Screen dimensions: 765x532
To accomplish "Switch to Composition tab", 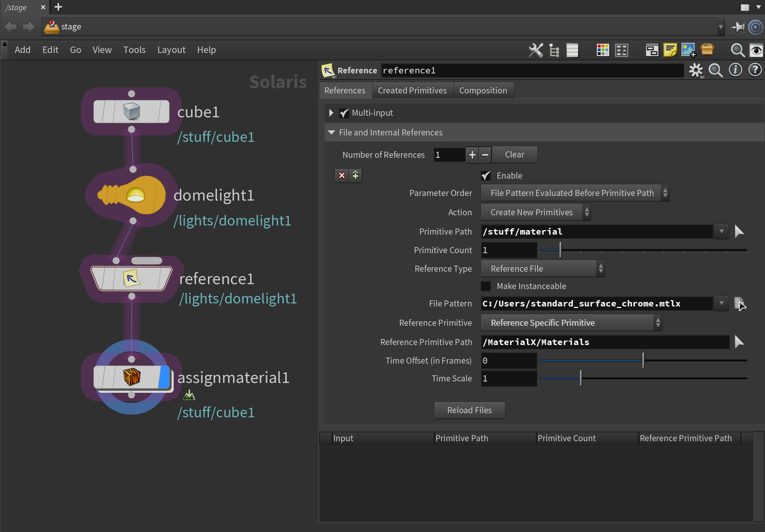I will coord(483,90).
